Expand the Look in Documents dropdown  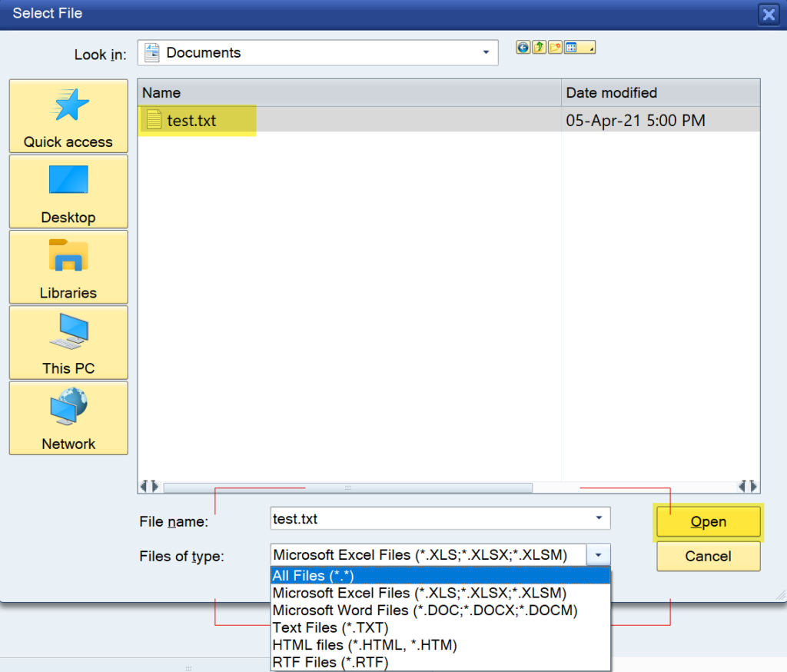pos(486,53)
